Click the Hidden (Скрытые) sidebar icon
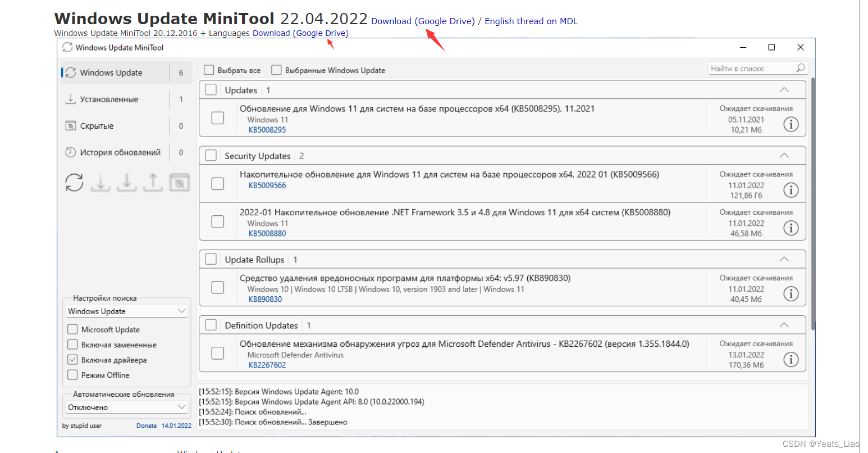 click(x=71, y=126)
